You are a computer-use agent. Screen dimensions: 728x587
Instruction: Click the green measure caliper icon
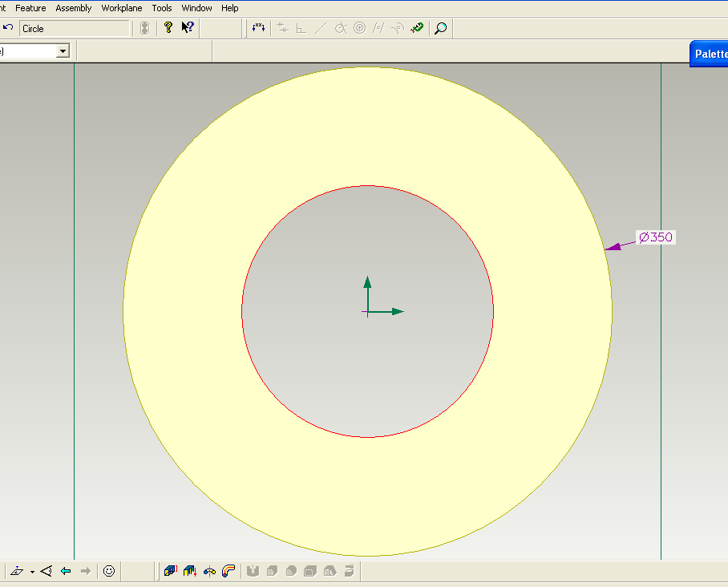417,28
